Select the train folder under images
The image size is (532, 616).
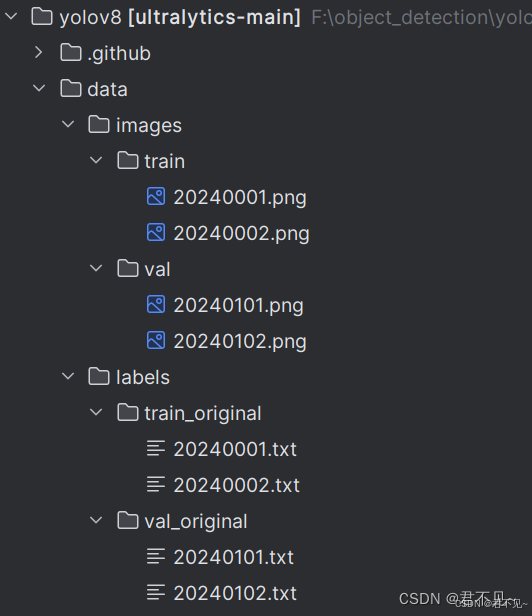click(151, 161)
